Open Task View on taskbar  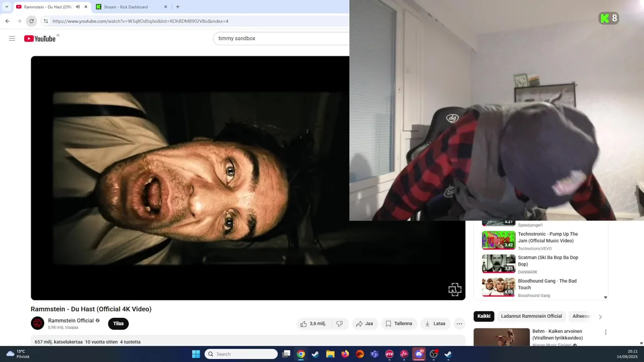point(286,354)
